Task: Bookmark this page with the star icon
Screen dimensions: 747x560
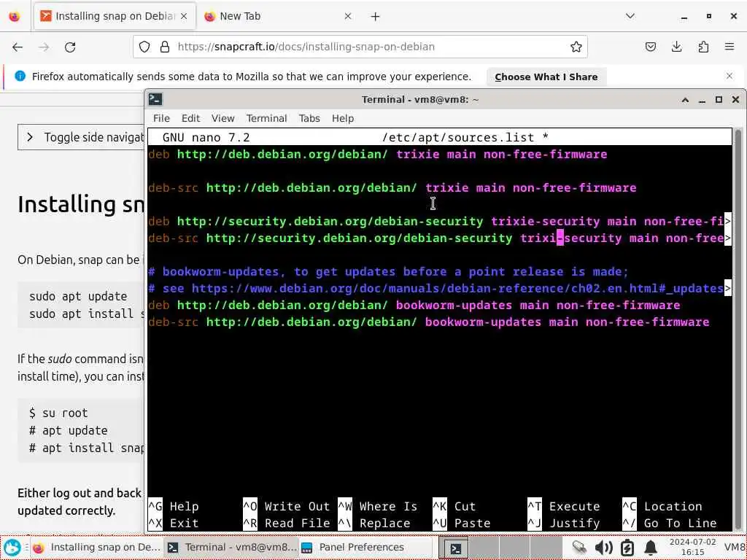Action: [x=576, y=47]
